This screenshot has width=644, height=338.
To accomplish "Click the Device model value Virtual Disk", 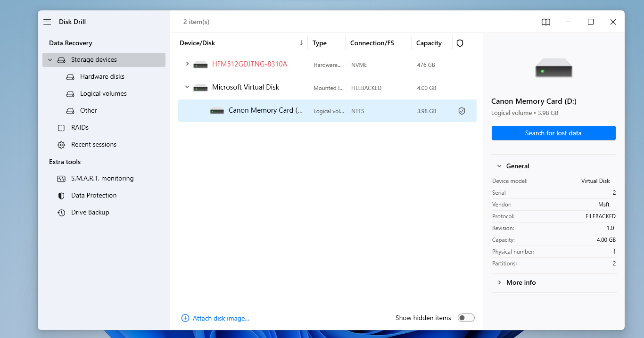I will (x=595, y=181).
